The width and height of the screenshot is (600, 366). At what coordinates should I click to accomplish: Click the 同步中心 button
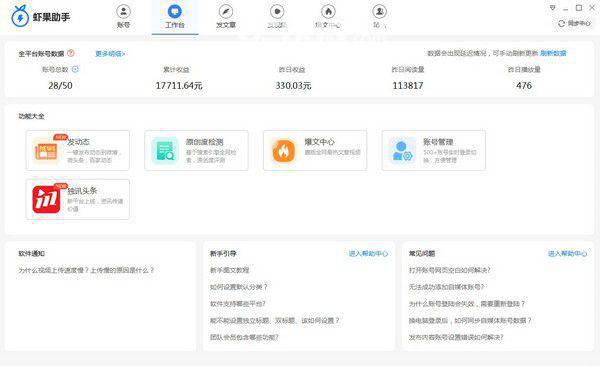click(574, 23)
